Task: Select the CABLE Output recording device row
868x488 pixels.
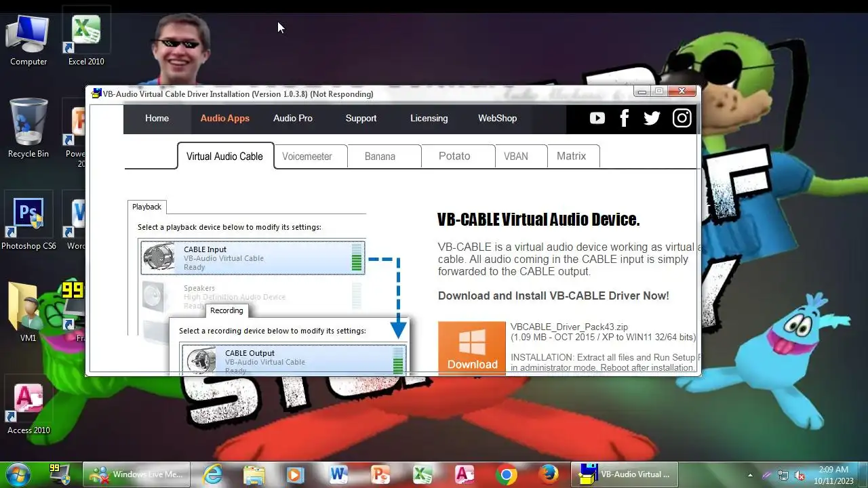Action: [x=294, y=359]
